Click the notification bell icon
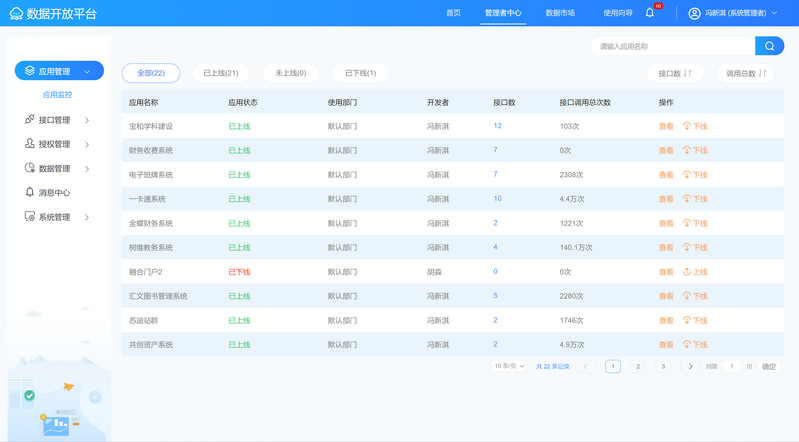Screen dimensions: 799x442 pyautogui.click(x=650, y=13)
